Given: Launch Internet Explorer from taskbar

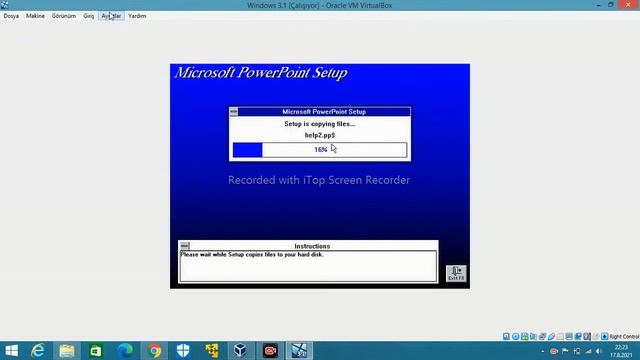Looking at the screenshot, I should tap(38, 351).
